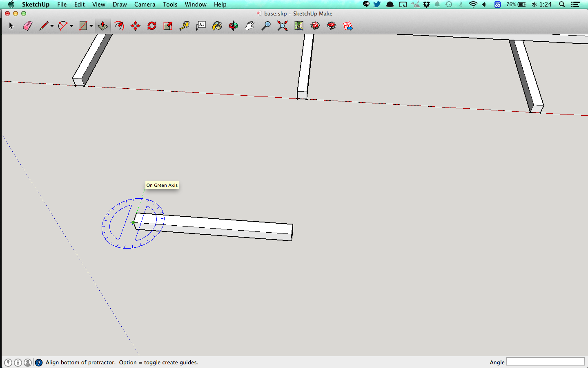This screenshot has width=588, height=368.
Task: Click the geo-location status bar button
Action: coord(8,363)
